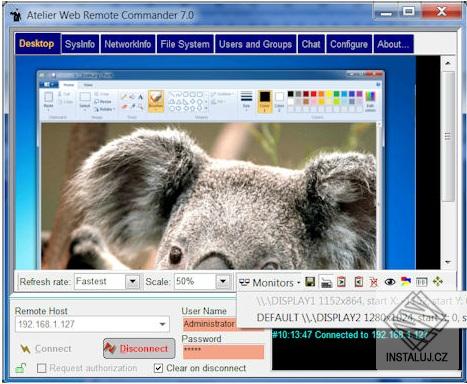Click the Atelier Web application title icon
Image resolution: width=467 pixels, height=384 pixels.
[x=15, y=15]
